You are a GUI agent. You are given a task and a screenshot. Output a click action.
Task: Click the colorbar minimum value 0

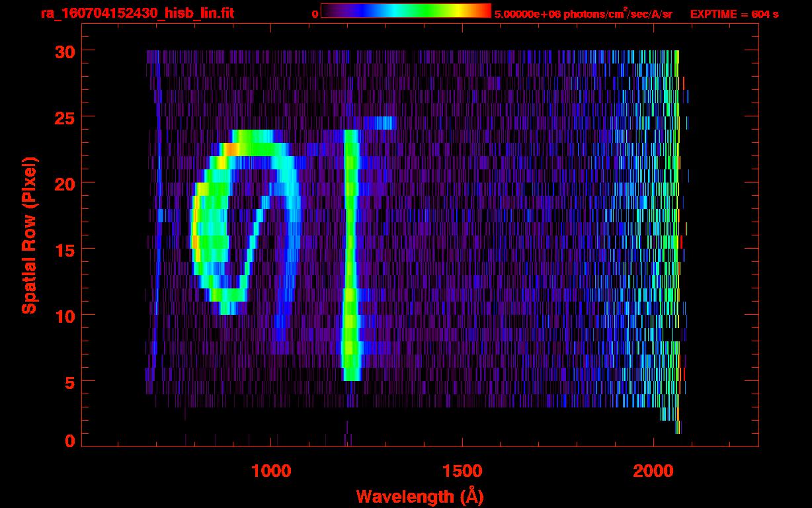[315, 14]
